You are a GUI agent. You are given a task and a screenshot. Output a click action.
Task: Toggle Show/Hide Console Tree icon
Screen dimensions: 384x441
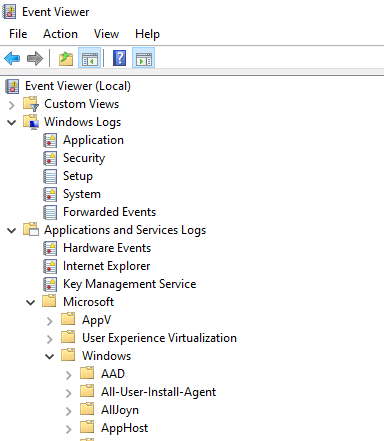click(x=90, y=58)
